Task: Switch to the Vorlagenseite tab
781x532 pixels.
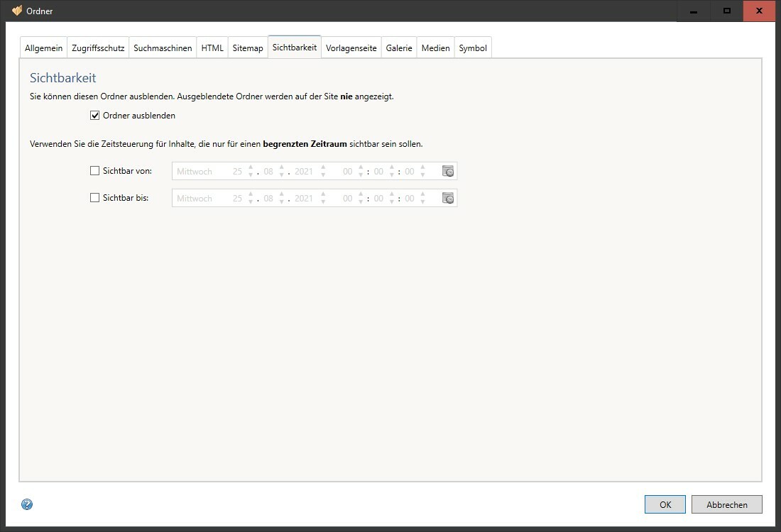Action: point(351,48)
